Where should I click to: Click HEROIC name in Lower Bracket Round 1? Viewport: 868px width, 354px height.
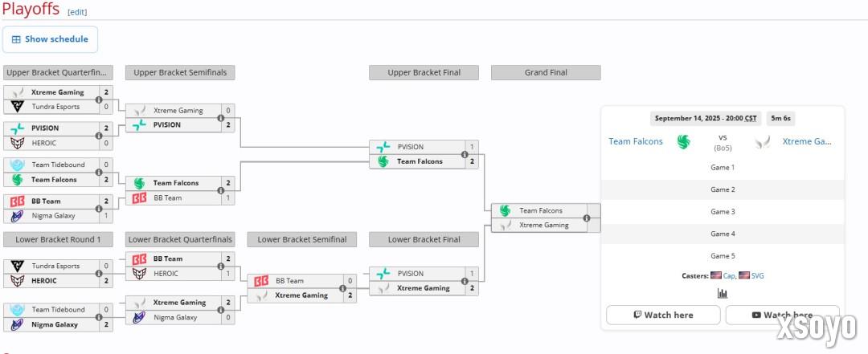(44, 280)
